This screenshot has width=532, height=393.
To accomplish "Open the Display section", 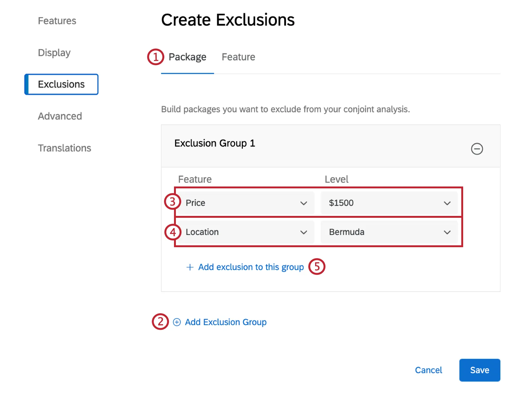I will point(54,53).
